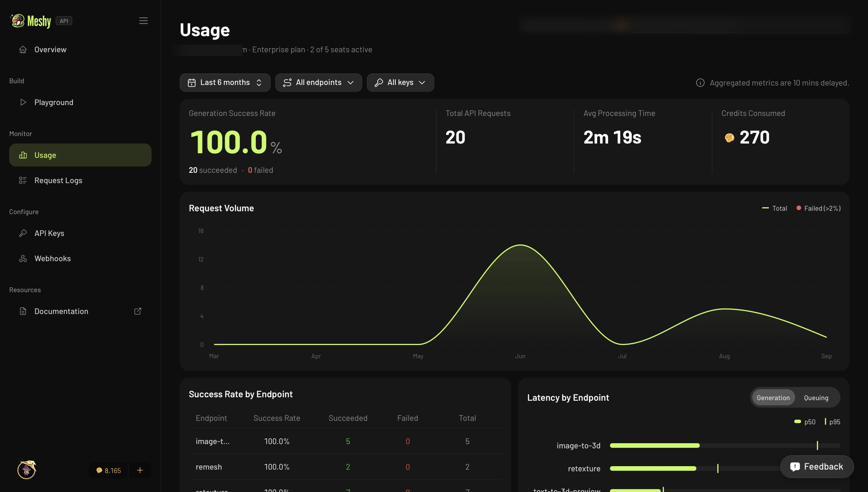This screenshot has width=868, height=492.
Task: Click the Documentation external link icon
Action: (x=137, y=311)
